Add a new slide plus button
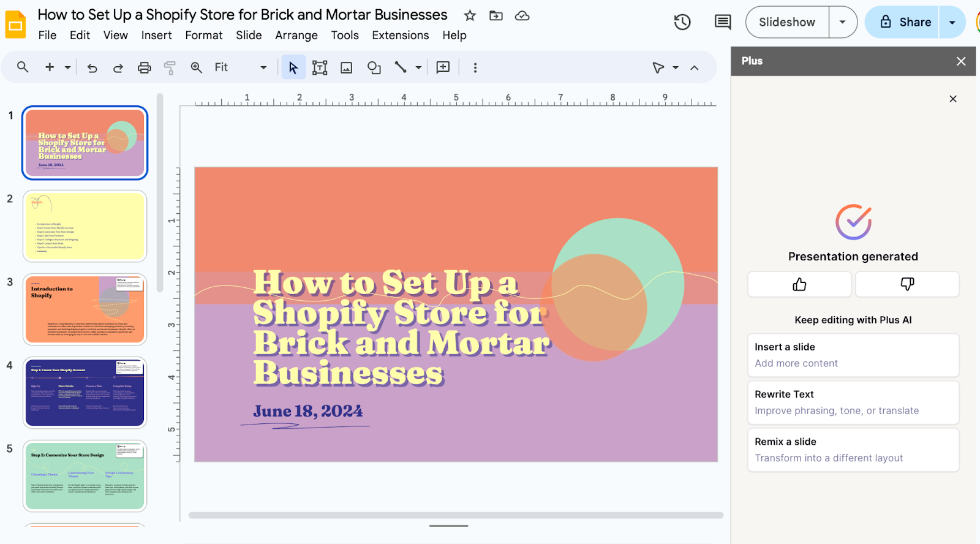The height and width of the screenshot is (544, 980). [x=50, y=67]
